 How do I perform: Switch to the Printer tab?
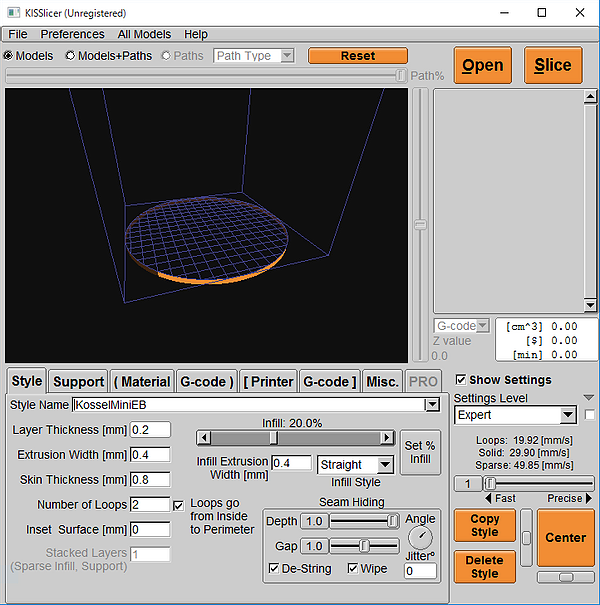[269, 381]
